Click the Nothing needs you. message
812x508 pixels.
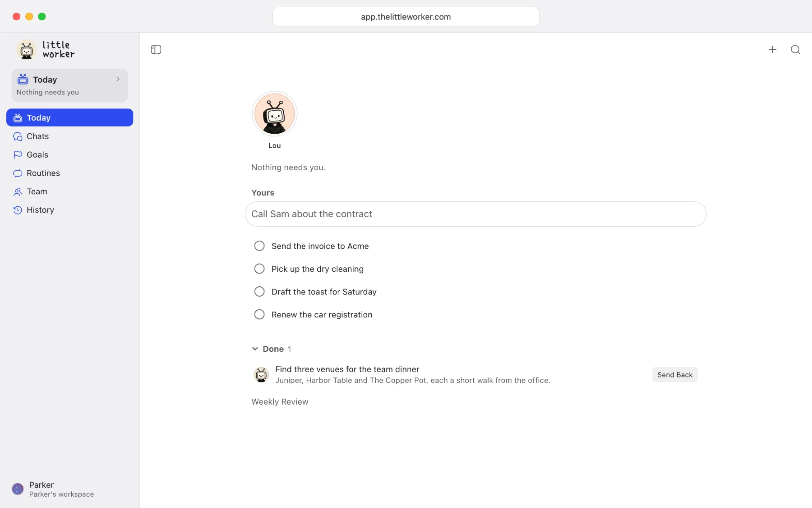point(288,168)
